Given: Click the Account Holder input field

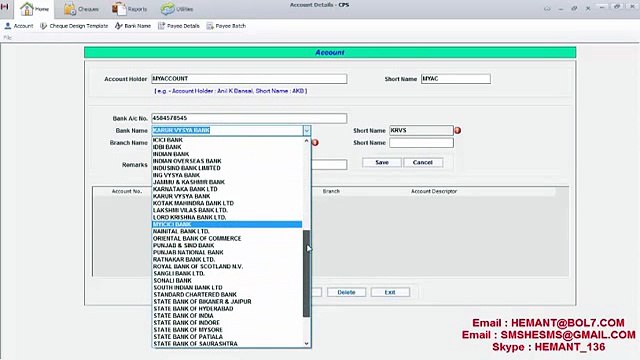Looking at the screenshot, I should pos(249,79).
